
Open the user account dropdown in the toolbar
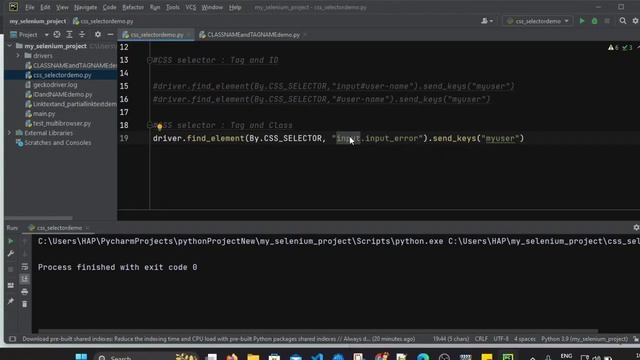tap(487, 21)
